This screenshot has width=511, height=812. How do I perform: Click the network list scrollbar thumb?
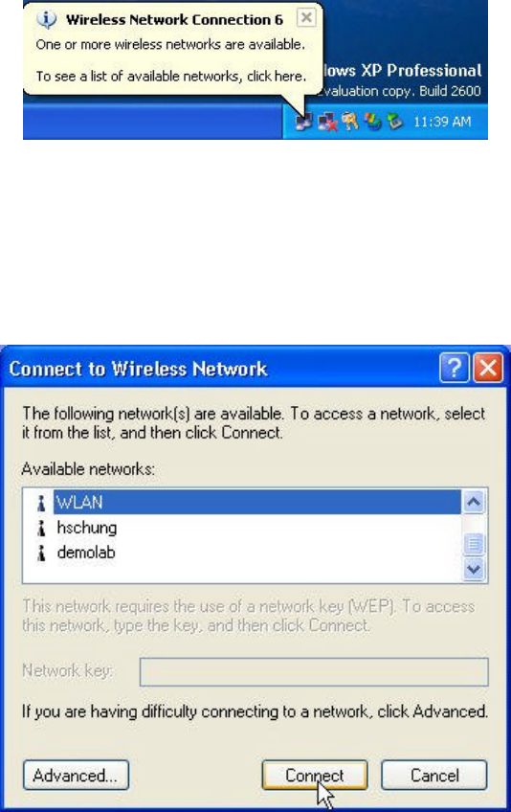click(x=474, y=544)
